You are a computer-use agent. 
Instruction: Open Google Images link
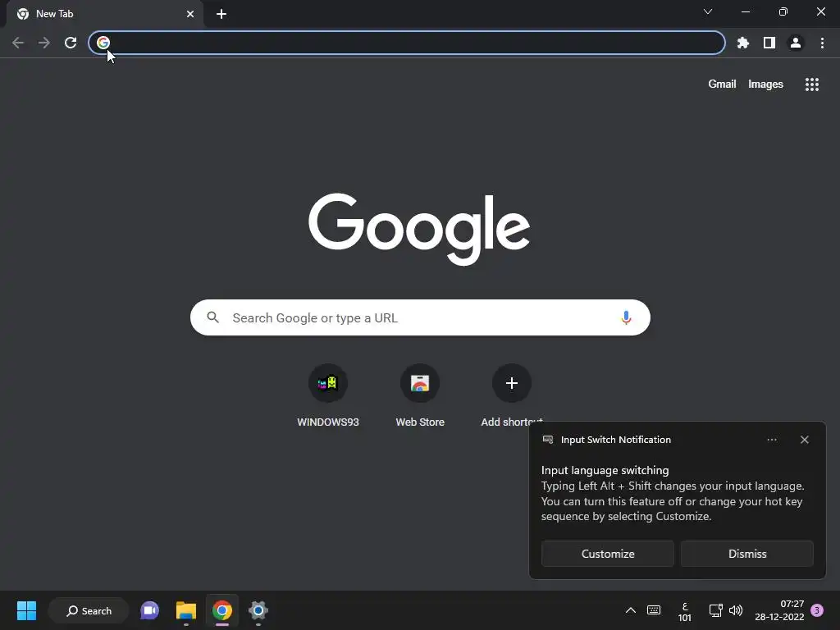pyautogui.click(x=765, y=84)
